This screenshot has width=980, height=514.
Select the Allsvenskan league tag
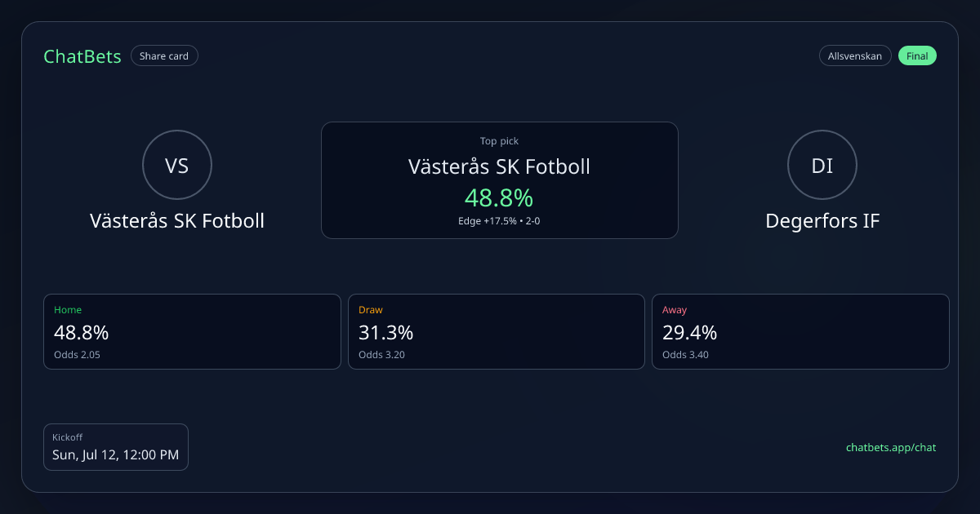(x=855, y=56)
